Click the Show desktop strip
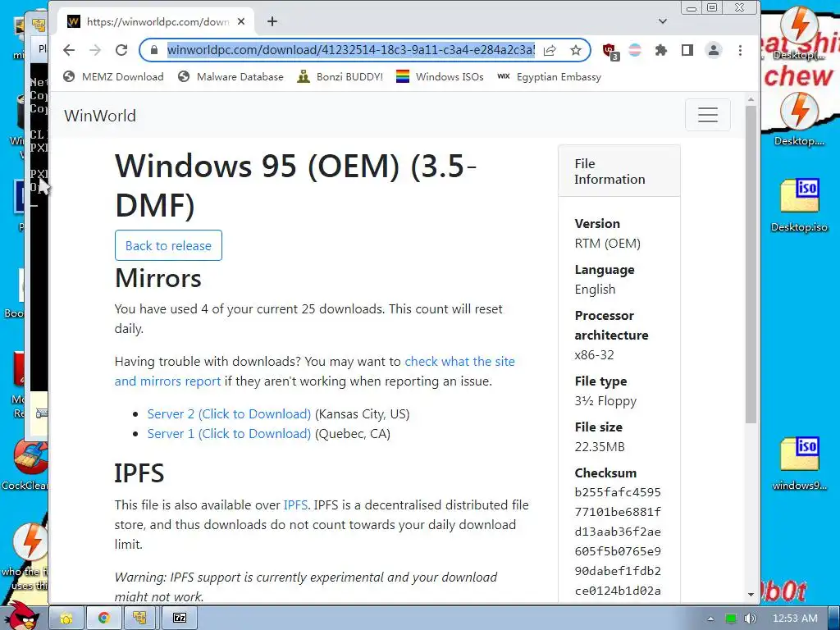The width and height of the screenshot is (840, 630). click(x=834, y=619)
